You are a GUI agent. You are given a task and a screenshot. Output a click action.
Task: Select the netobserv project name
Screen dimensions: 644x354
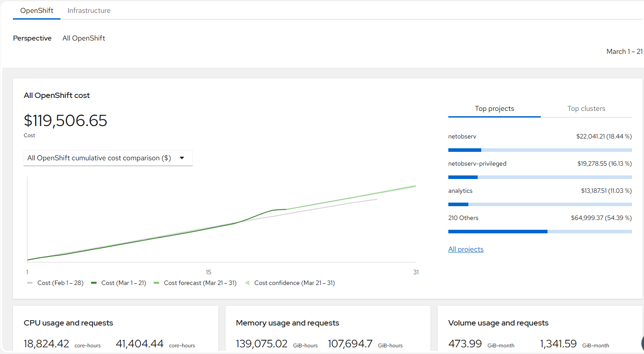[x=462, y=137]
